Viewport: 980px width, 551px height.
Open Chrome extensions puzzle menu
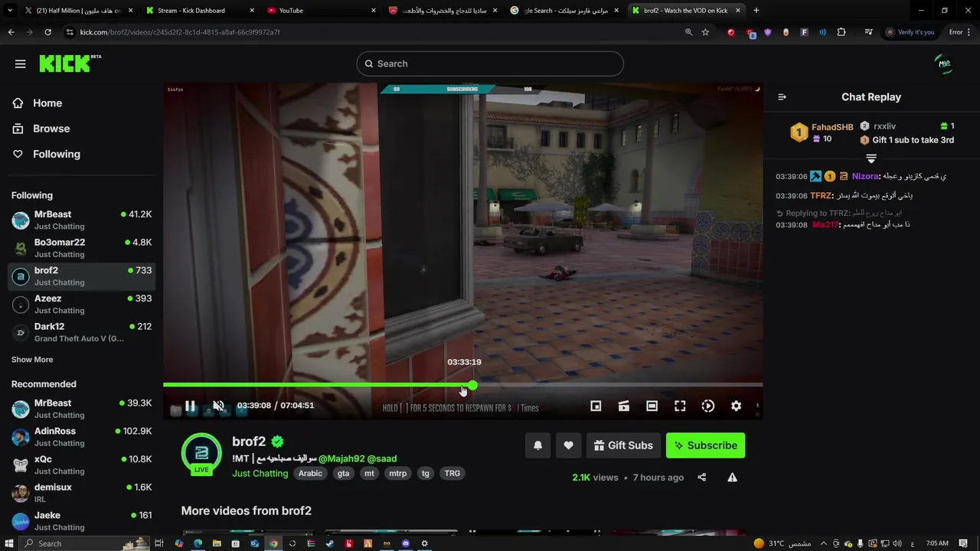tap(841, 32)
